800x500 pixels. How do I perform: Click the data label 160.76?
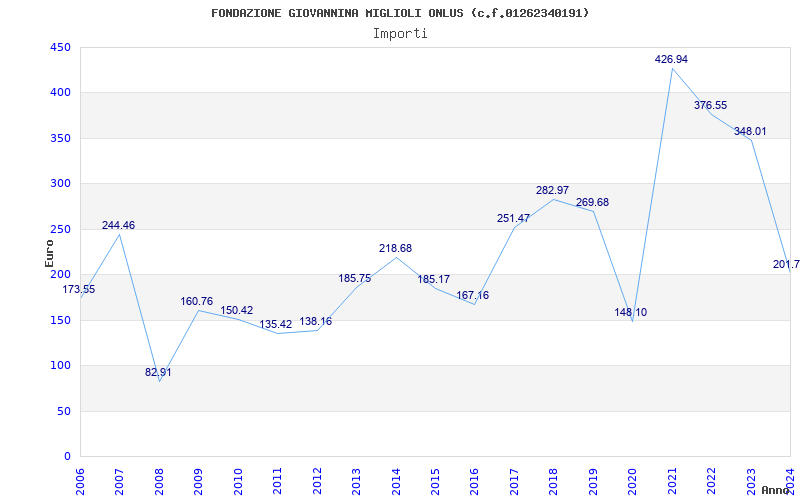[196, 302]
